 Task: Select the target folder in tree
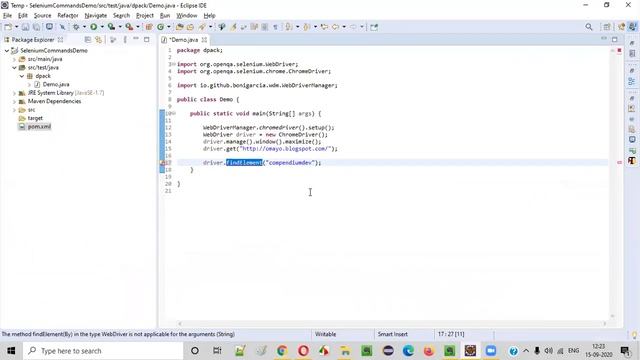(x=35, y=118)
